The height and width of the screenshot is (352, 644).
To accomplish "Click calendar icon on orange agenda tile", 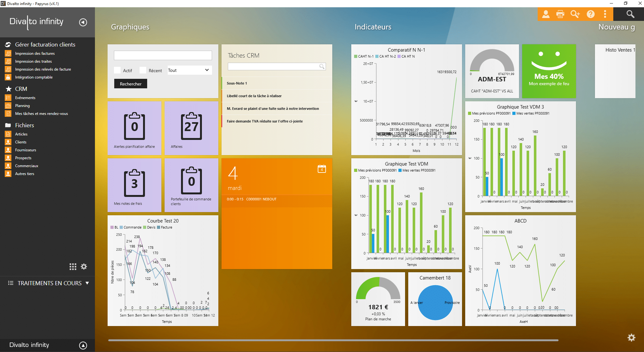I will (322, 169).
